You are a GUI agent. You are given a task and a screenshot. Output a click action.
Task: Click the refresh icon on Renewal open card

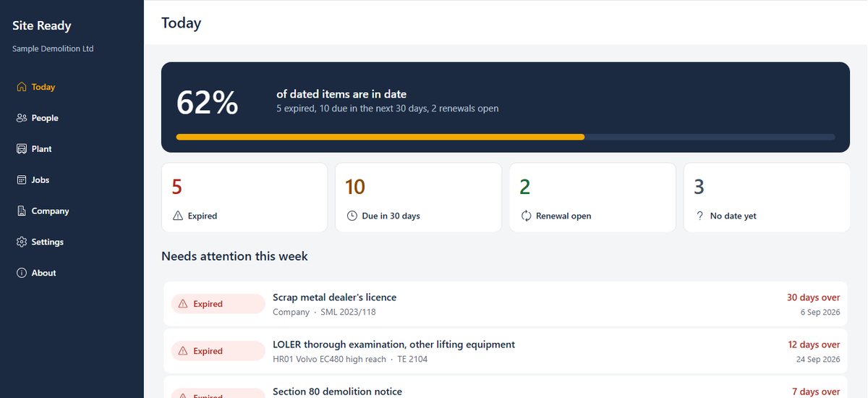click(527, 216)
